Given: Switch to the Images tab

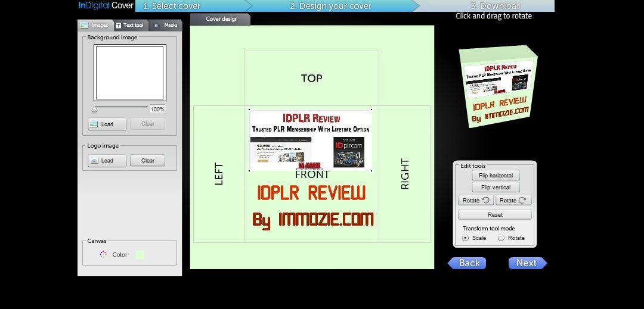Looking at the screenshot, I should (95, 26).
